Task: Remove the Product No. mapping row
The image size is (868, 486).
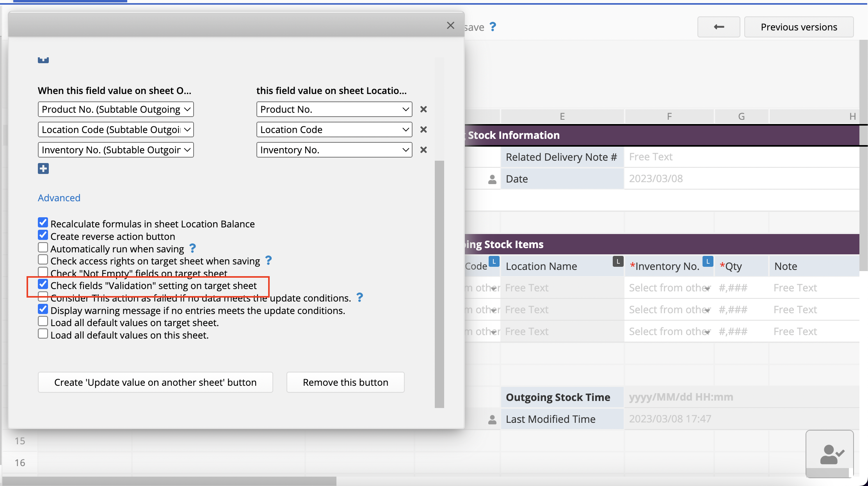Action: 423,109
